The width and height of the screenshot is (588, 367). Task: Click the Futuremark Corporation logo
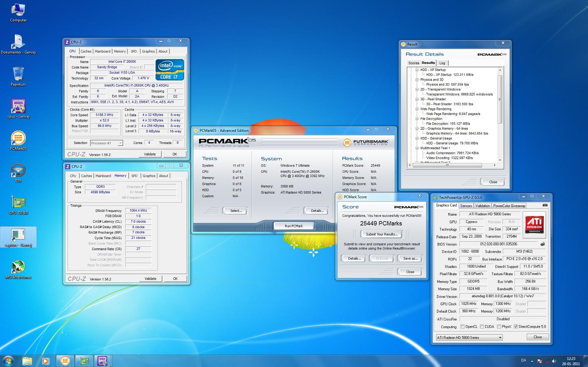(365, 143)
